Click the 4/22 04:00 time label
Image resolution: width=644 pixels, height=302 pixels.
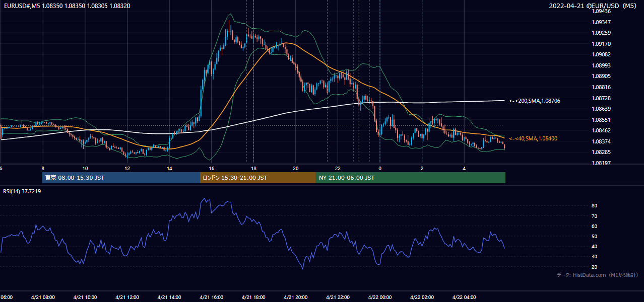pos(464,297)
